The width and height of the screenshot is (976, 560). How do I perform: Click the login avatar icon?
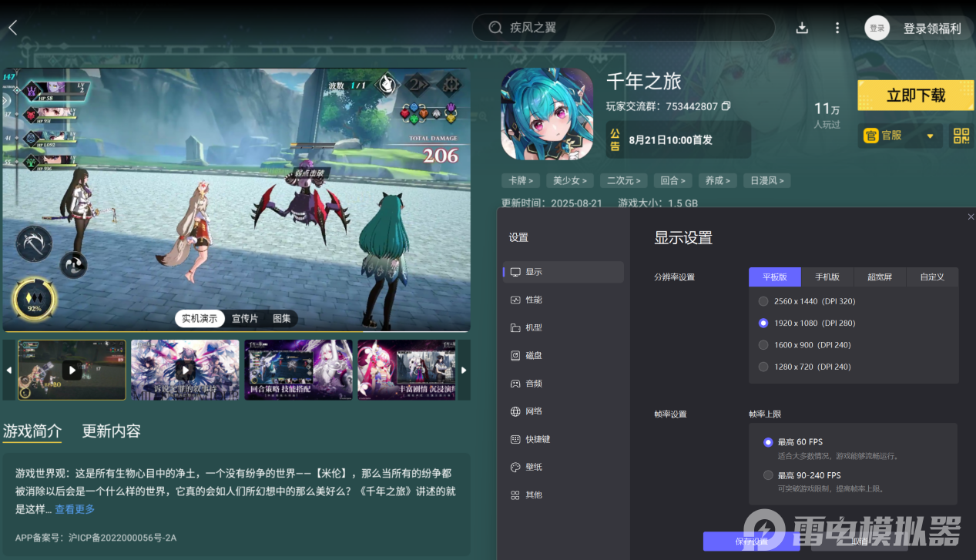tap(877, 28)
